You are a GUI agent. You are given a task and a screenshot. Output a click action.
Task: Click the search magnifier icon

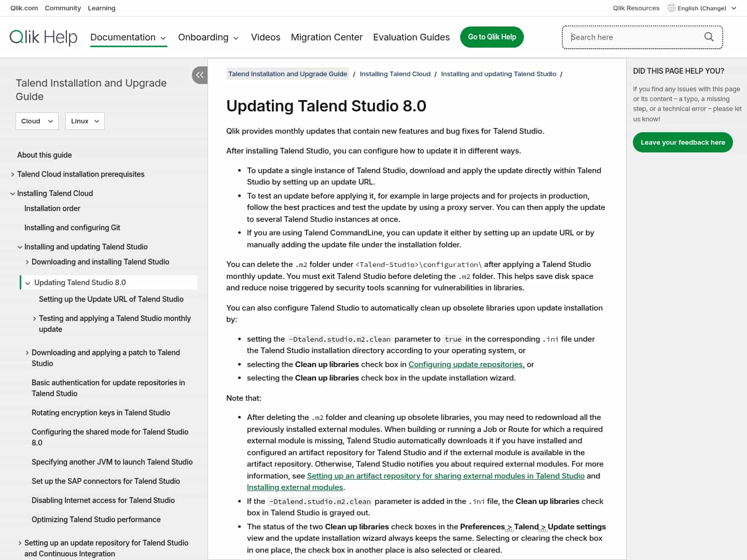click(709, 37)
